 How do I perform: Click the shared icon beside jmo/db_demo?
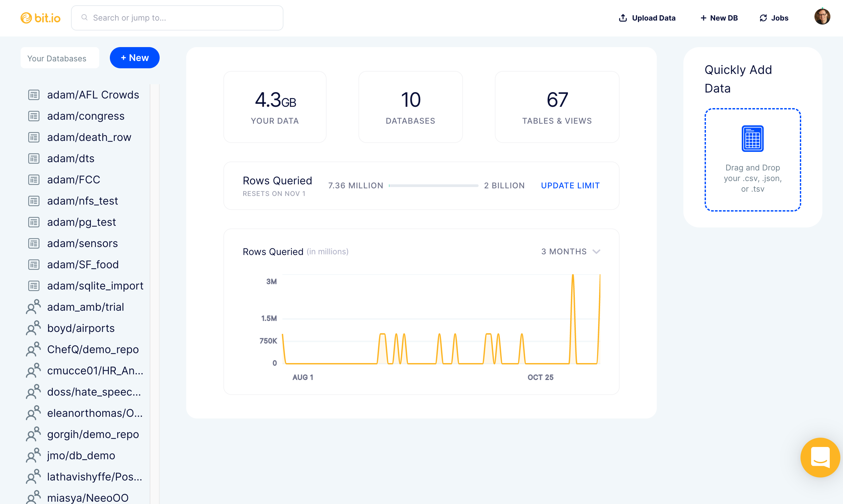[33, 456]
